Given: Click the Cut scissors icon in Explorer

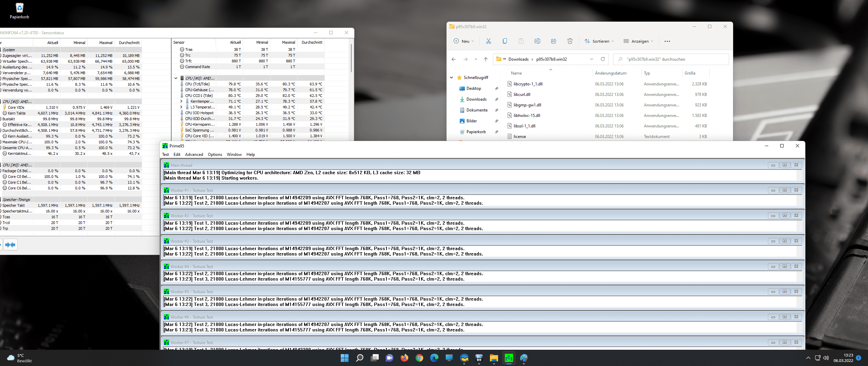Looking at the screenshot, I should pyautogui.click(x=488, y=41).
